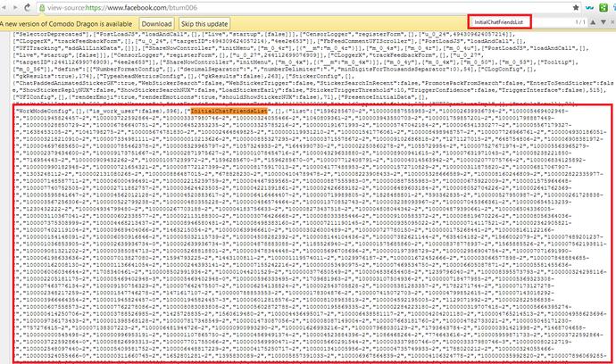Close the find-in-page bar
Image resolution: width=616 pixels, height=364 pixels.
click(x=613, y=22)
